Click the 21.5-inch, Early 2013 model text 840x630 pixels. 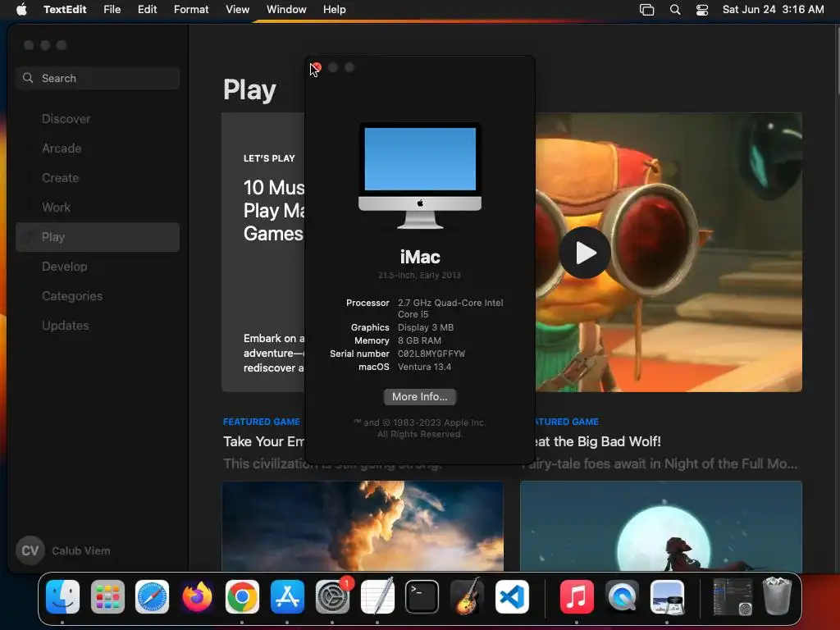(x=419, y=276)
